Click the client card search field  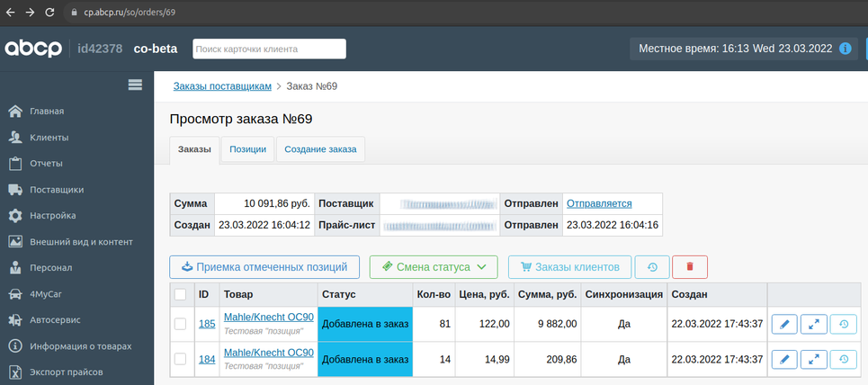click(x=269, y=49)
